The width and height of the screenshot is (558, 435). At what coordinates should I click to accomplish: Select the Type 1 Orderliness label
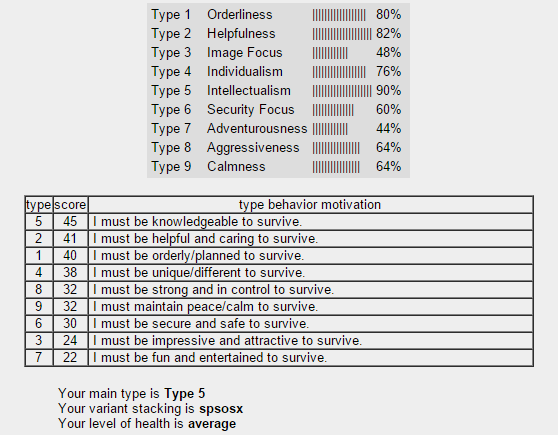[x=212, y=15]
